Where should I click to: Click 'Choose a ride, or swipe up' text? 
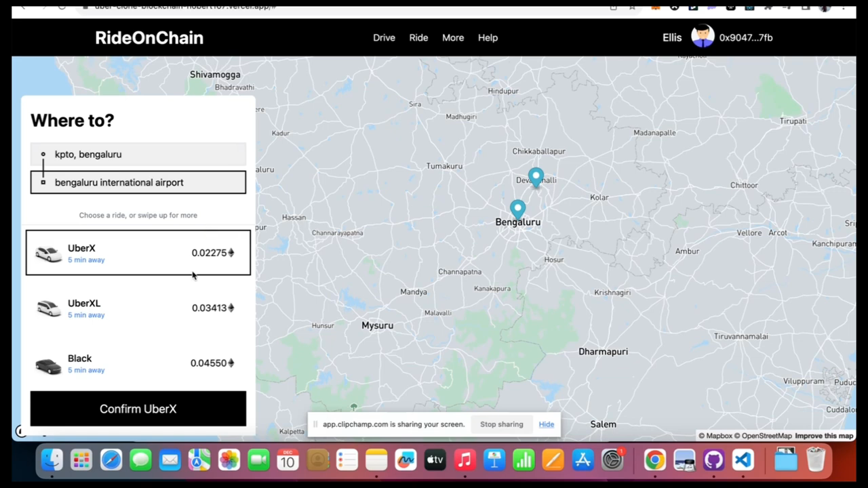click(x=138, y=216)
